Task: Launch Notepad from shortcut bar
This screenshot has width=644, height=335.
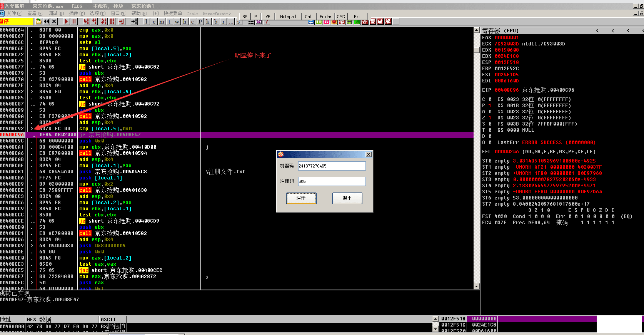Action: (288, 16)
